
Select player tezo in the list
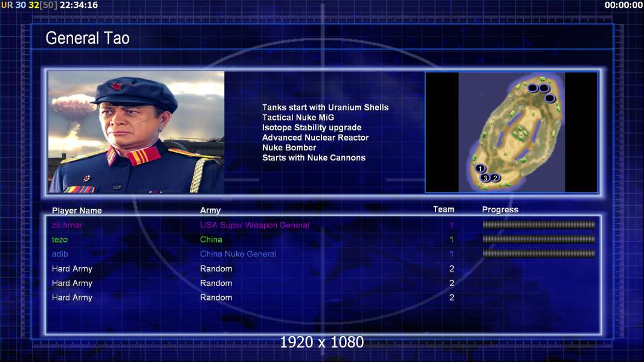pyautogui.click(x=60, y=240)
